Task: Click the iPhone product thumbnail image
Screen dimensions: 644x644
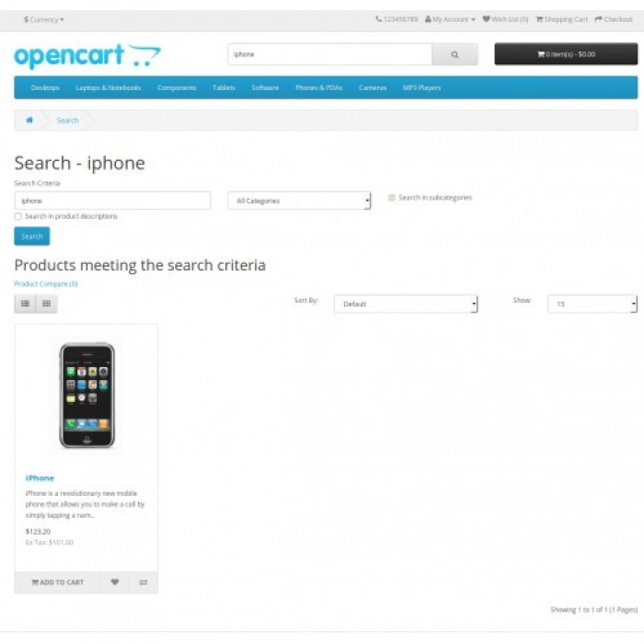Action: tap(86, 395)
